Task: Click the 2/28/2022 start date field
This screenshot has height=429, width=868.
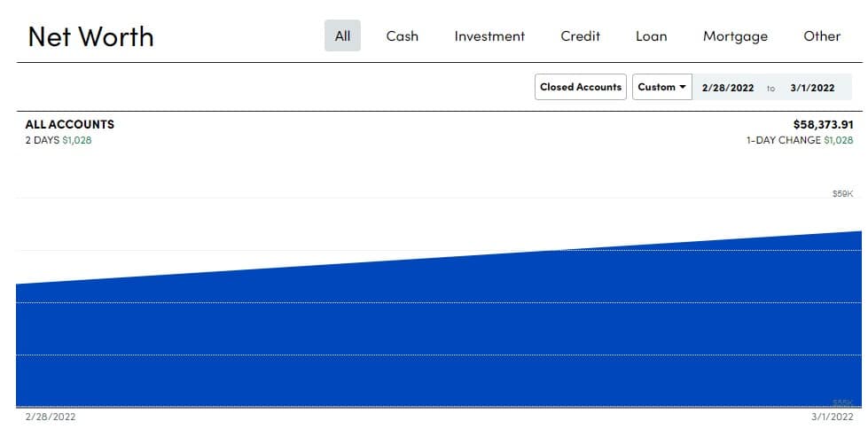Action: 727,88
